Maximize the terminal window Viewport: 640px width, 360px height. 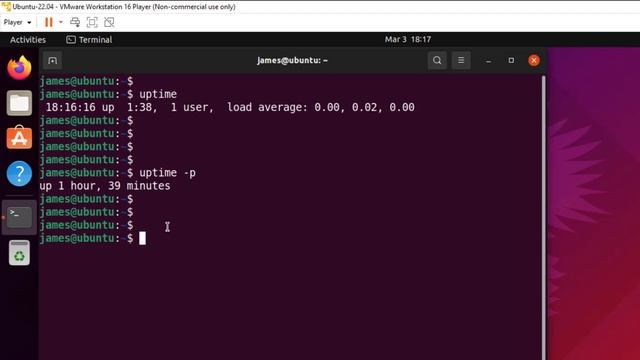pyautogui.click(x=511, y=60)
